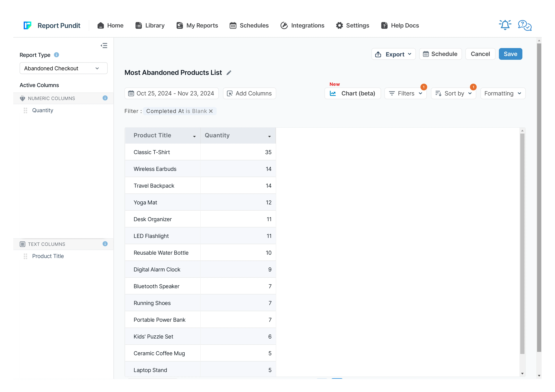Open Product Title column header menu
The width and height of the screenshot is (555, 392).
(194, 136)
